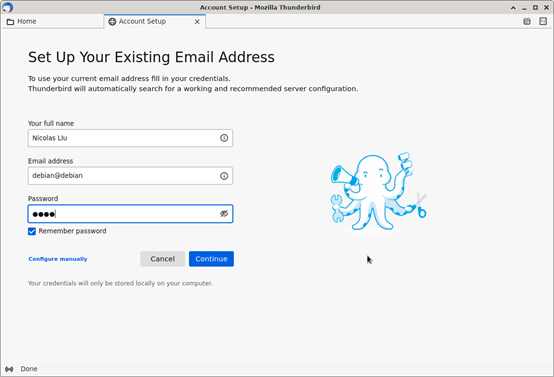The height and width of the screenshot is (377, 554).
Task: Click the online status icon in status bar
Action: pos(9,369)
